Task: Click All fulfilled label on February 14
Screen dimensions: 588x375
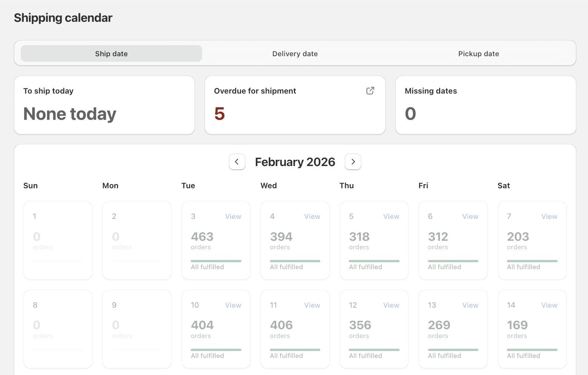Action: pos(524,356)
